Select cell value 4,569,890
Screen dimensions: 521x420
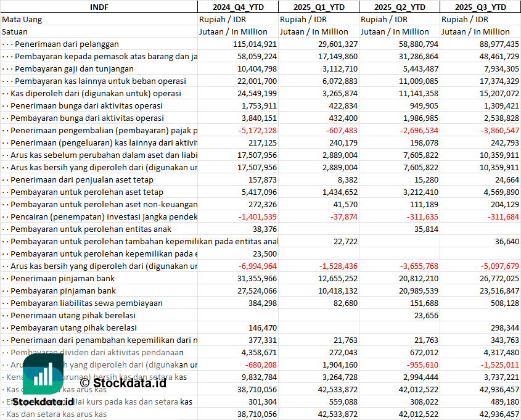501,192
